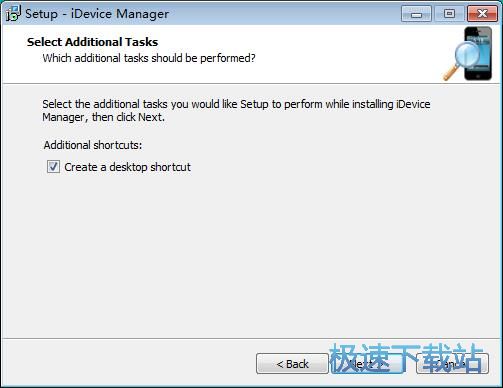Viewport: 503px width, 388px height.
Task: Click the Setup installer icon in title bar
Action: coord(13,14)
